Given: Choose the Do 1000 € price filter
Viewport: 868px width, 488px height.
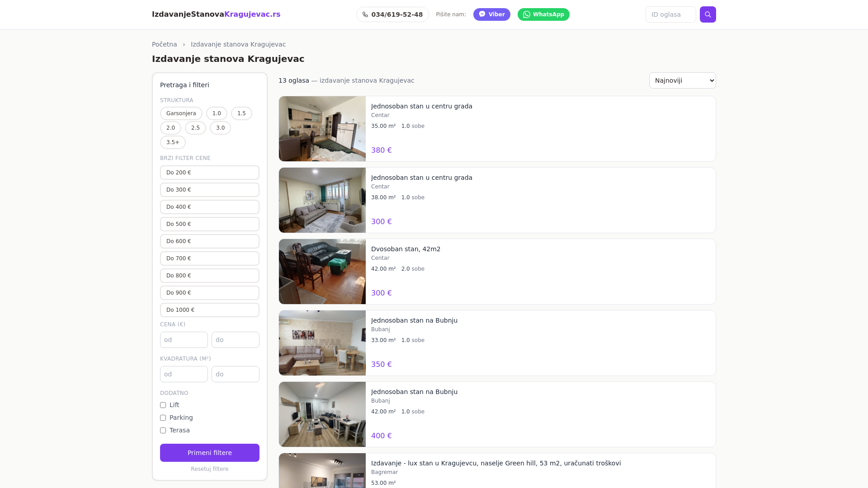Looking at the screenshot, I should click(209, 310).
